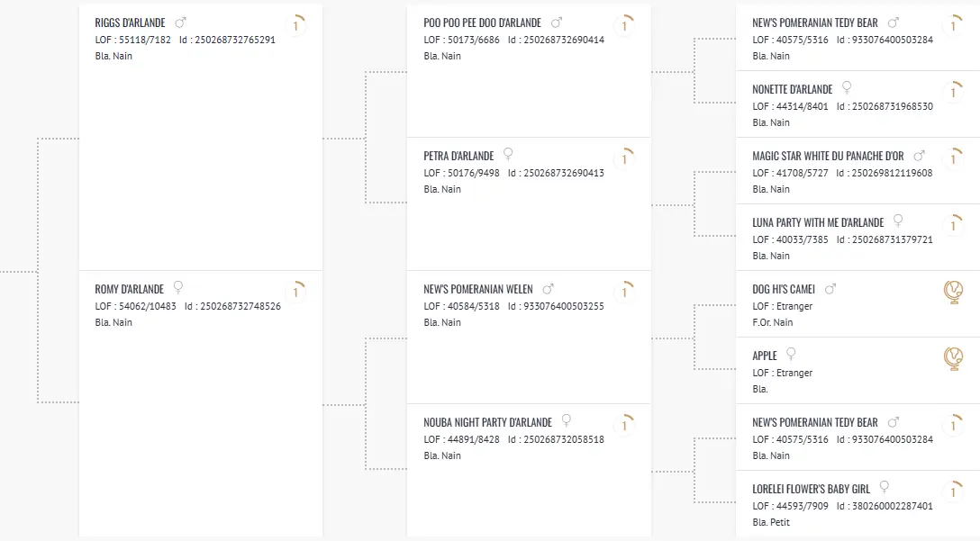The height and width of the screenshot is (541, 980).
Task: Click the rating badge on RIGGS D'ARLANDE card
Action: click(295, 25)
